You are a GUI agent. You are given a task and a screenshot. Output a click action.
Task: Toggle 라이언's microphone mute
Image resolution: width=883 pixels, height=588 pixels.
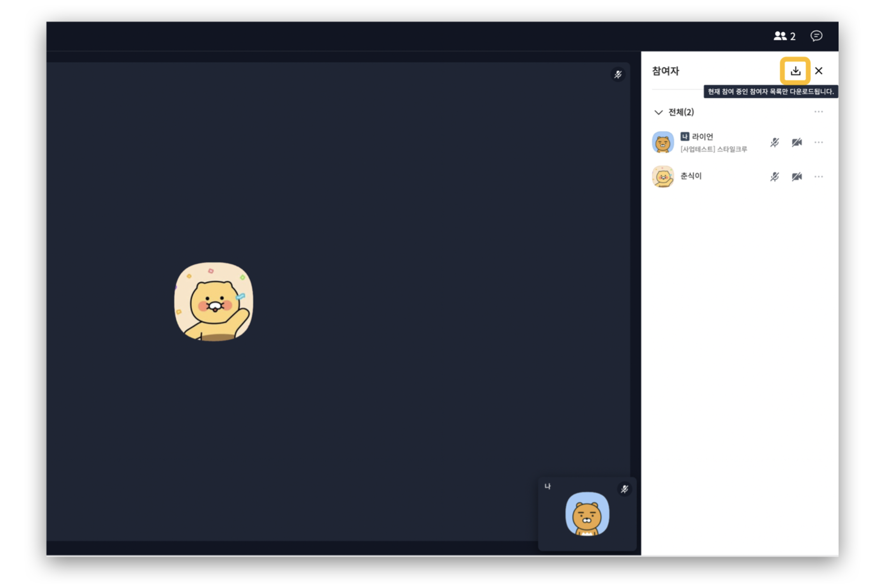774,143
